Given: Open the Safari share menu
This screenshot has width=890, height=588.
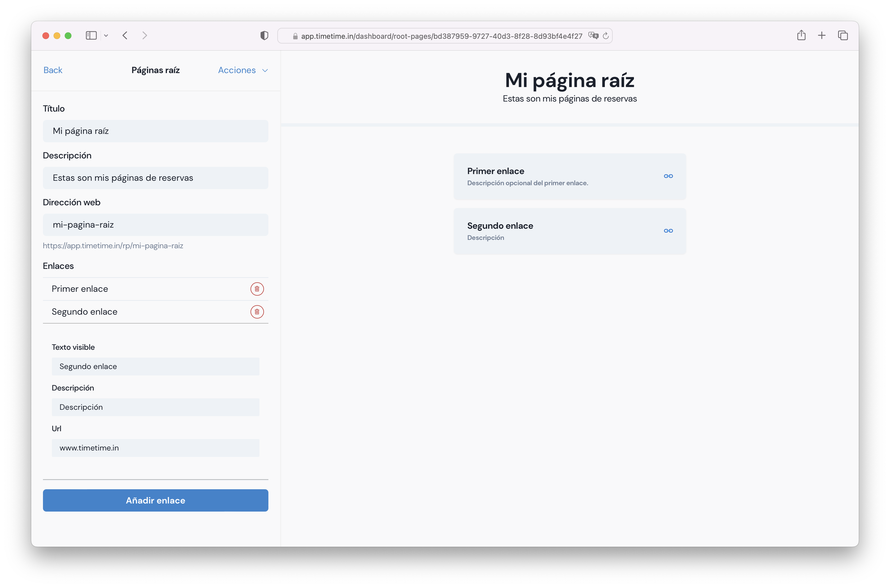Looking at the screenshot, I should (x=801, y=35).
